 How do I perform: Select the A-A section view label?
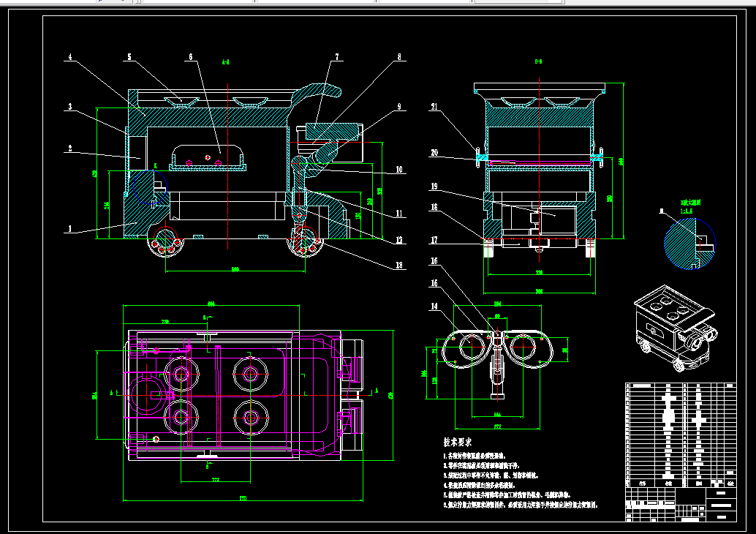[226, 61]
